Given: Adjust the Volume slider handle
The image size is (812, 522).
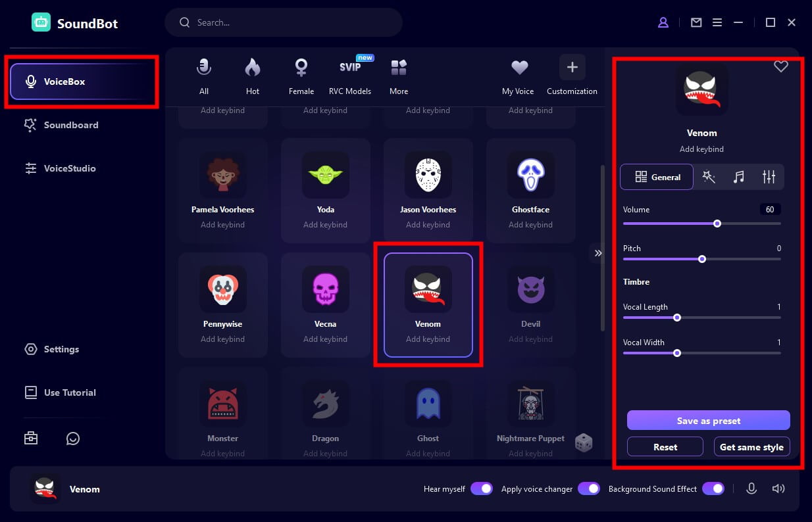Looking at the screenshot, I should [717, 224].
